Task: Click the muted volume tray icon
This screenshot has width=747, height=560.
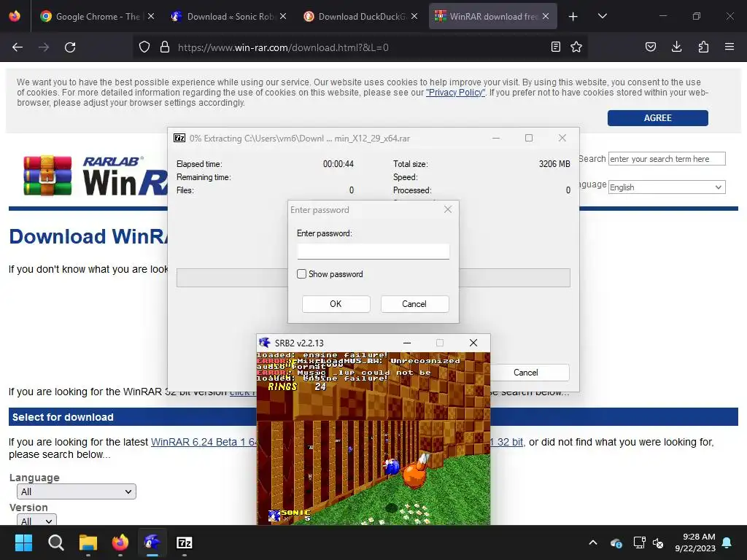Action: click(x=658, y=542)
